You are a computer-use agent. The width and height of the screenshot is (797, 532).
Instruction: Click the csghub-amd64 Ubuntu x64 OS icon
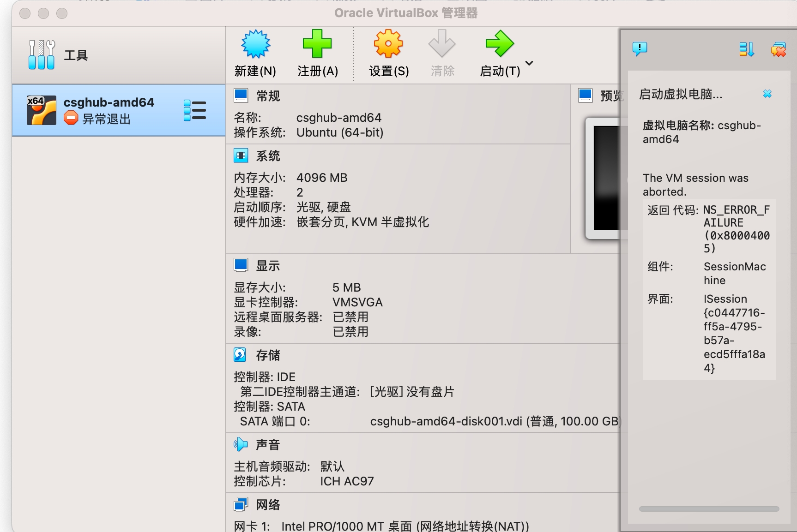42,110
